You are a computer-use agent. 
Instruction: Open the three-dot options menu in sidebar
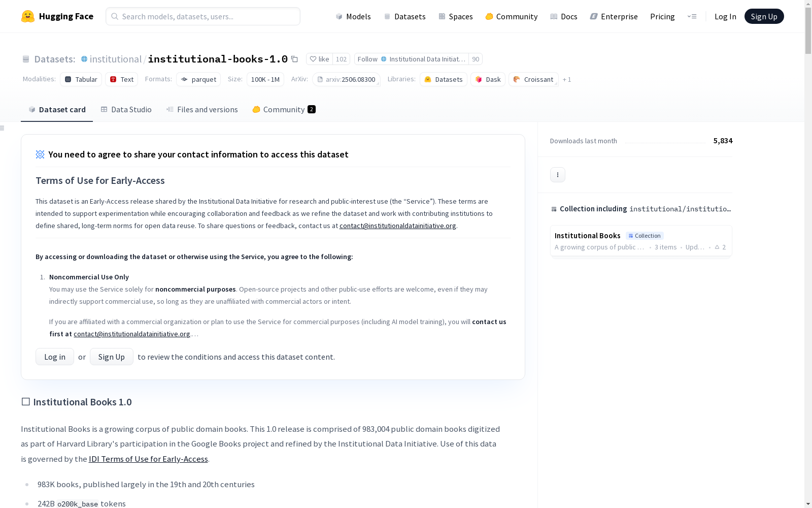pos(557,175)
